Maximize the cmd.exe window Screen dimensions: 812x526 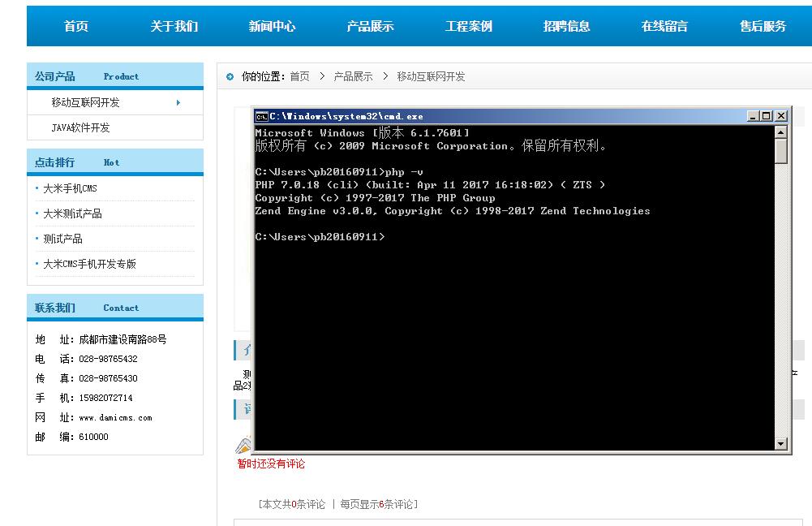[x=767, y=116]
